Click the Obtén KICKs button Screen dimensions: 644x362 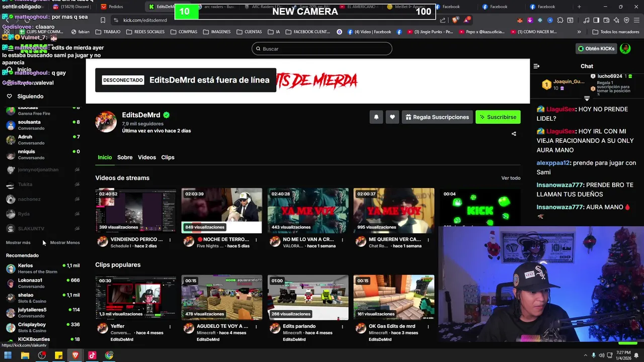pos(596,49)
